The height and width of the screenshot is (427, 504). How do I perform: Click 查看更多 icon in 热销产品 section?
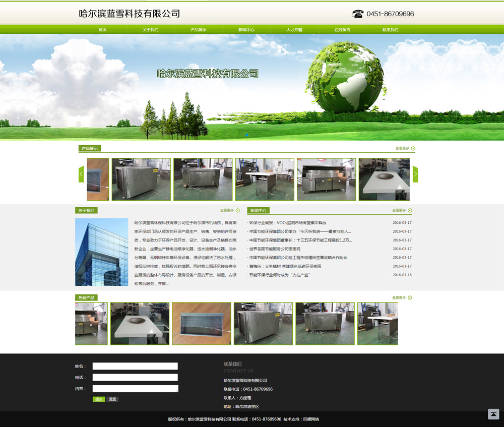[x=410, y=298]
